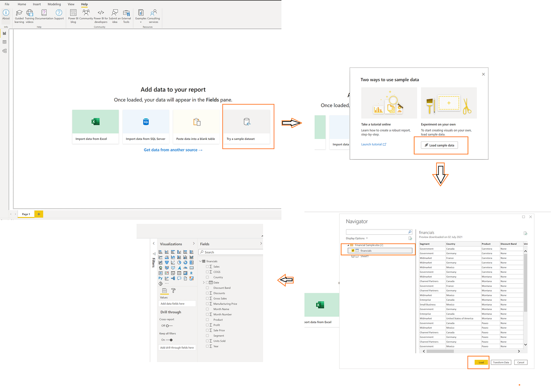Select the pie chart visualization icon
This screenshot has width=558, height=392.
pyautogui.click(x=179, y=263)
